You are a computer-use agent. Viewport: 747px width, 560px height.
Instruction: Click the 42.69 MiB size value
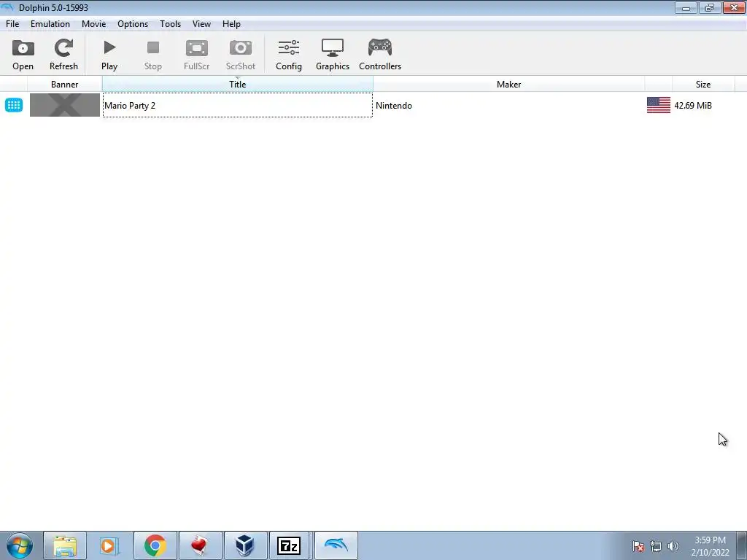click(x=693, y=105)
